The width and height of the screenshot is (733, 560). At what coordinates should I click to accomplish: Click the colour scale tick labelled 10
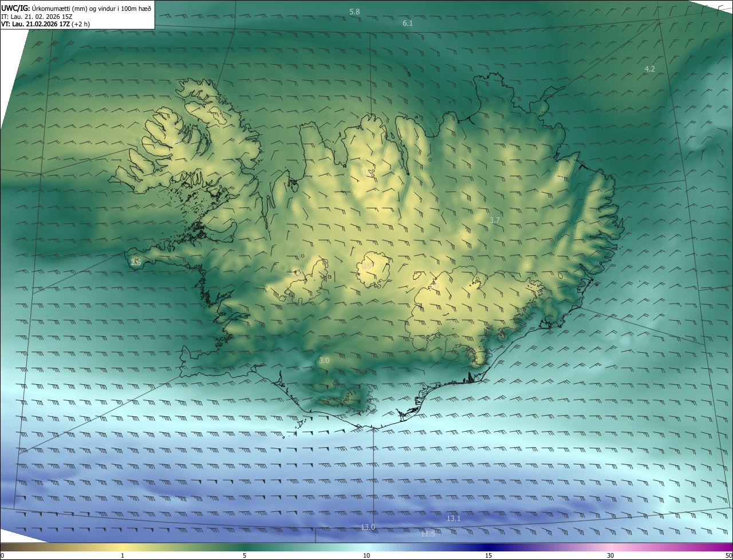[x=366, y=555]
